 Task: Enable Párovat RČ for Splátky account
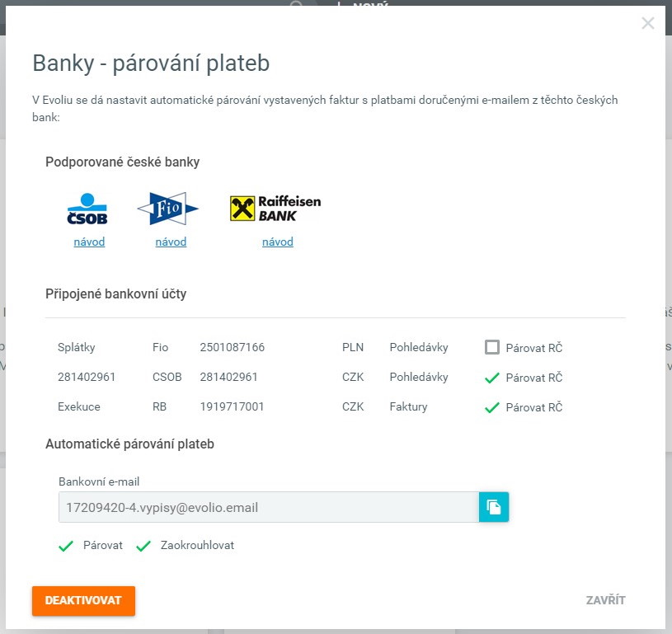(x=492, y=347)
